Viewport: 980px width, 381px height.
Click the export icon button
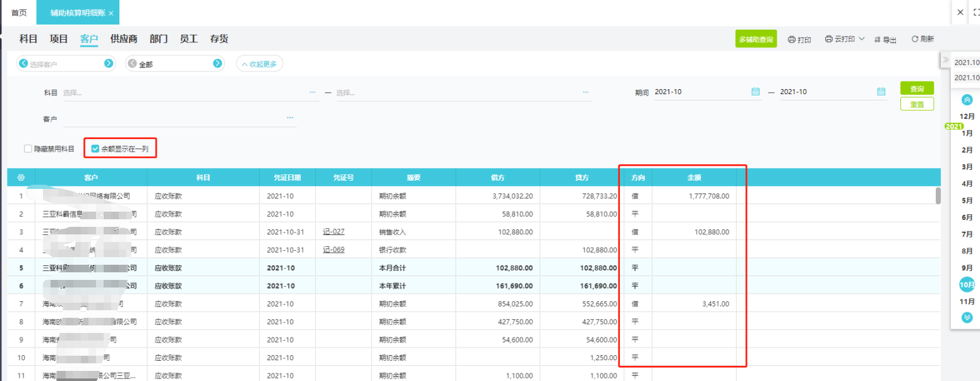(885, 39)
